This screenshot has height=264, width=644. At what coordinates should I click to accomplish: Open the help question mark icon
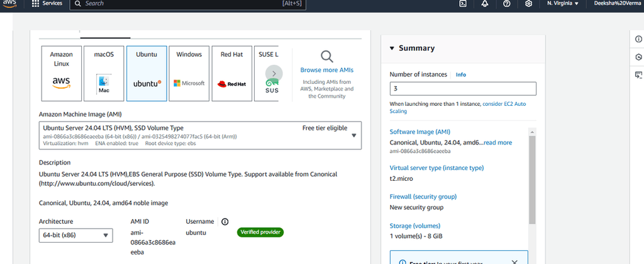click(x=507, y=4)
